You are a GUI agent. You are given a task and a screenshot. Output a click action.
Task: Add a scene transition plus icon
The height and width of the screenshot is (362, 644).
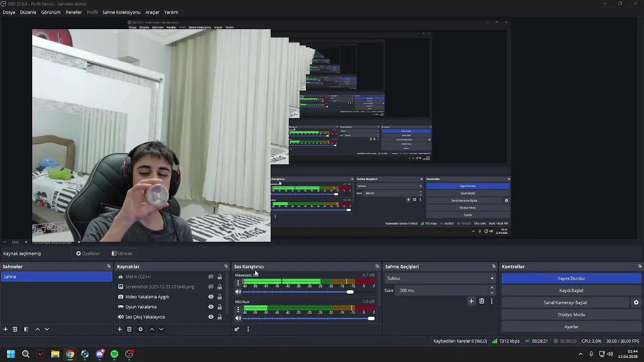pyautogui.click(x=471, y=301)
